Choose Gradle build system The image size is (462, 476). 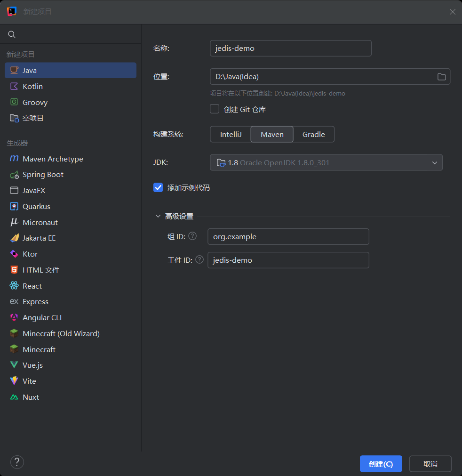[314, 134]
